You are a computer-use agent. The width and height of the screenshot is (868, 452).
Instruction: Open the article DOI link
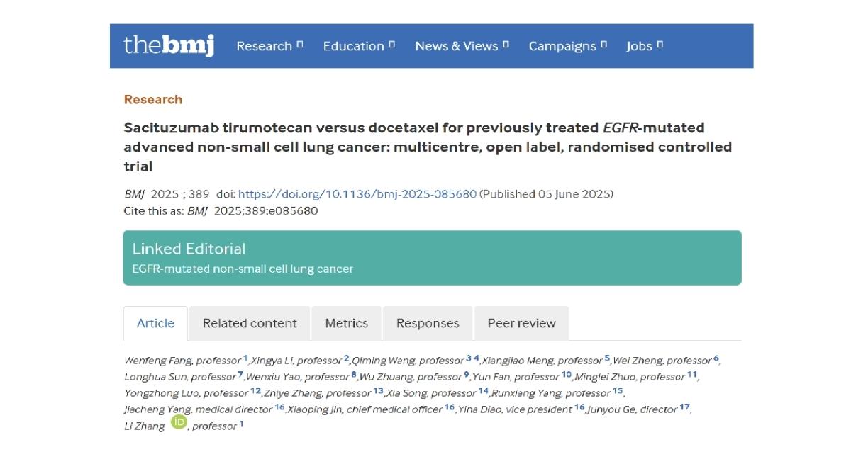click(357, 194)
